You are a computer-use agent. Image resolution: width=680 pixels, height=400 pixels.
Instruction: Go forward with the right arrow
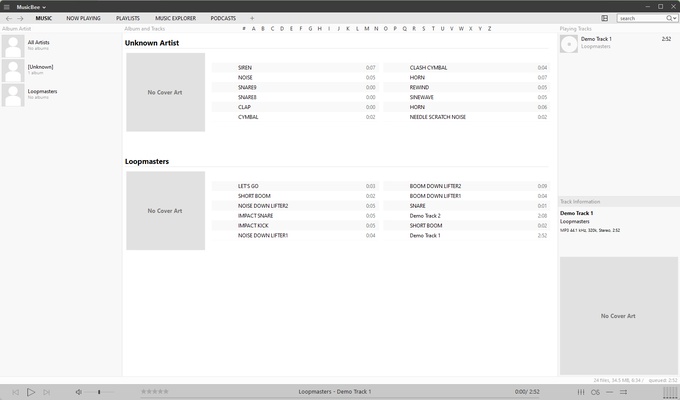(x=20, y=18)
